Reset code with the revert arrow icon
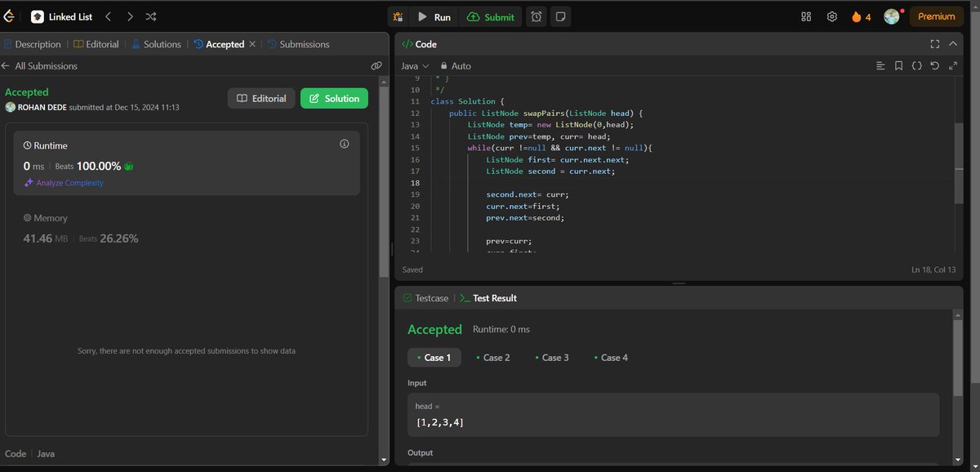 pyautogui.click(x=935, y=65)
